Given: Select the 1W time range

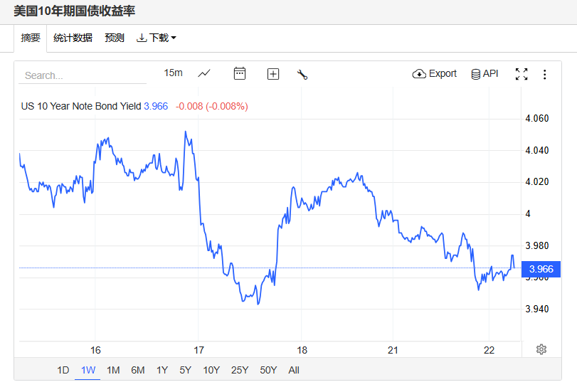Looking at the screenshot, I should point(88,370).
